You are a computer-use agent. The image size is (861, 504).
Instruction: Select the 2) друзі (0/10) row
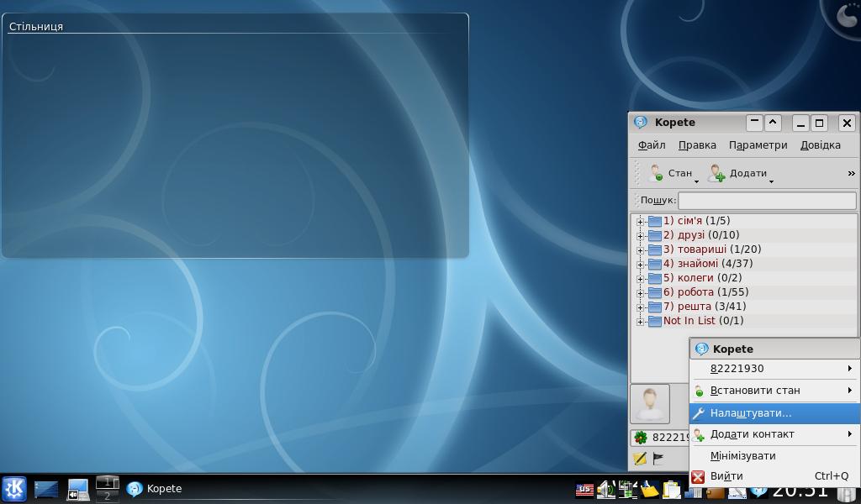click(x=744, y=234)
